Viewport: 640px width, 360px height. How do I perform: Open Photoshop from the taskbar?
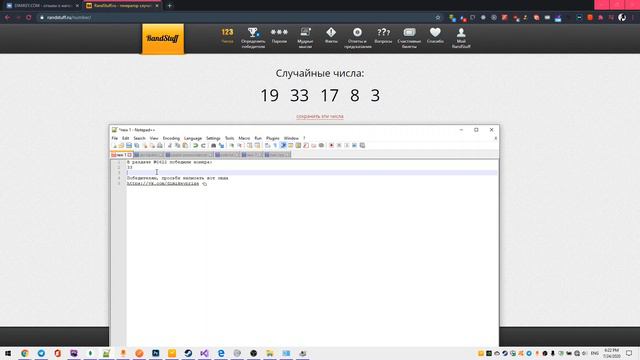156,353
